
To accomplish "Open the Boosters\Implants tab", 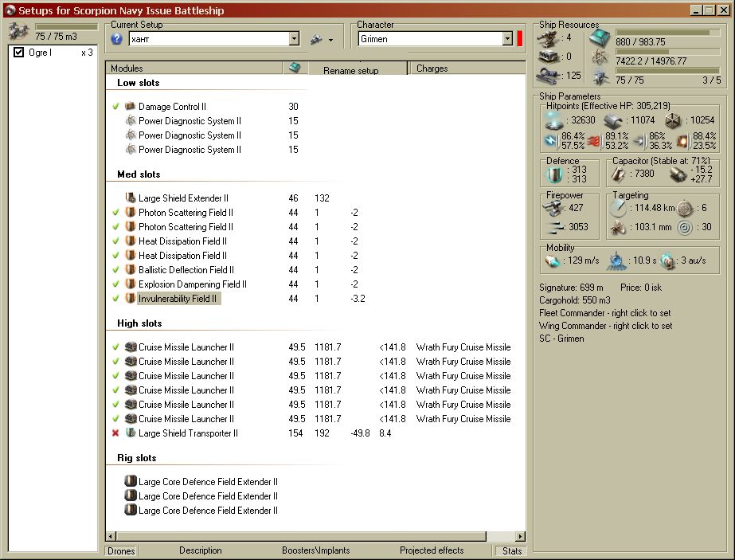I will point(315,550).
